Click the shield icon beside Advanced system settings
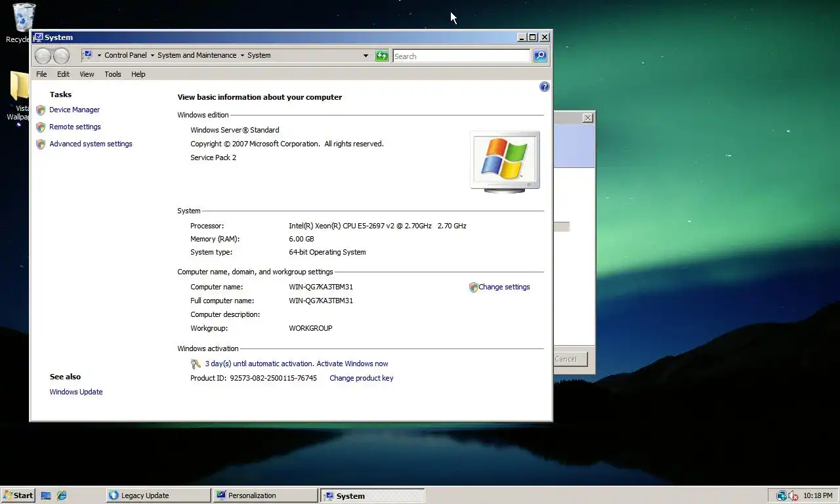The height and width of the screenshot is (504, 840). [41, 144]
